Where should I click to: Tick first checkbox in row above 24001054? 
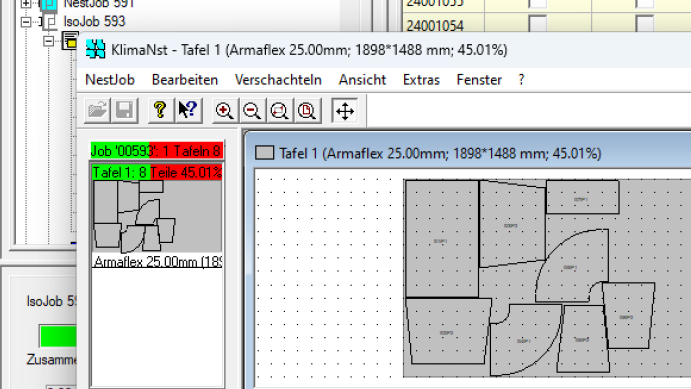(538, 4)
